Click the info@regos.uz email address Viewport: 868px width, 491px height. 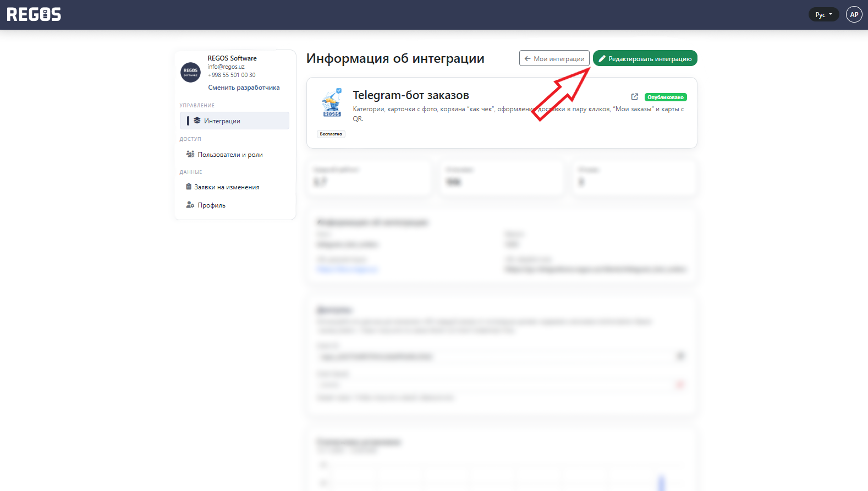point(226,67)
